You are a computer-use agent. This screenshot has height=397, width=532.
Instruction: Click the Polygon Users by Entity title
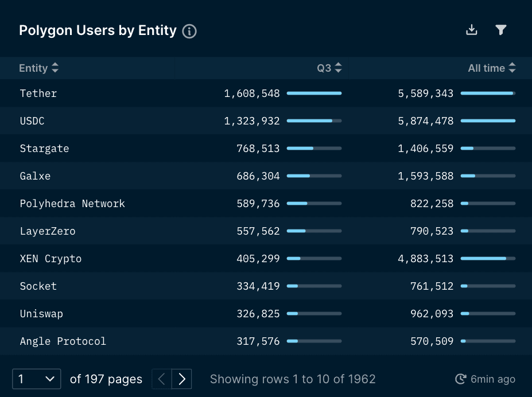pos(96,30)
